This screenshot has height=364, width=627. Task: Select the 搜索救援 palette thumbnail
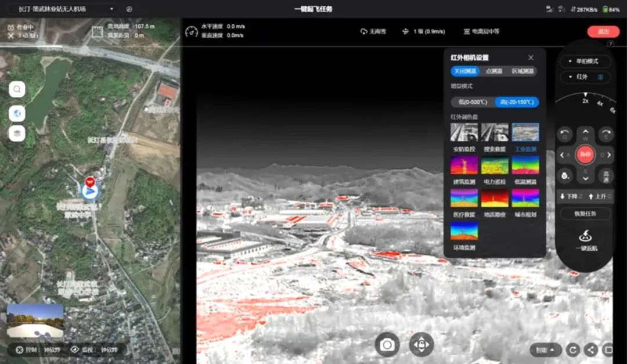(x=495, y=132)
